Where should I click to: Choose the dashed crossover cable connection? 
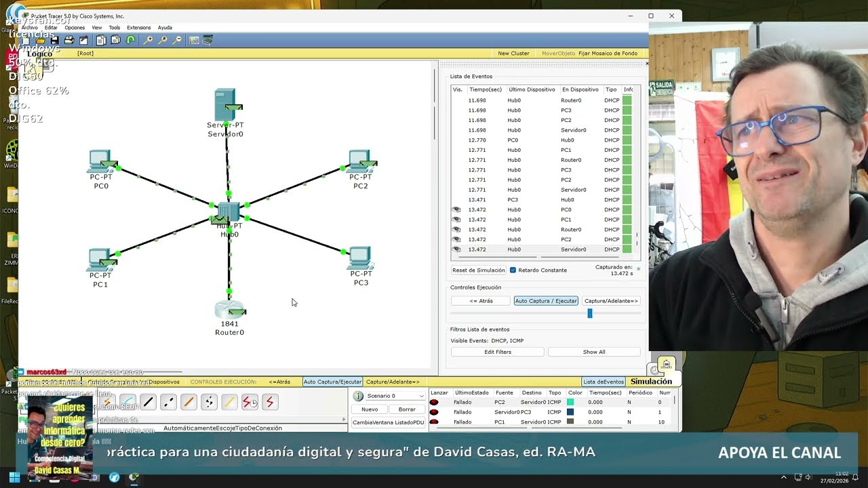click(168, 402)
